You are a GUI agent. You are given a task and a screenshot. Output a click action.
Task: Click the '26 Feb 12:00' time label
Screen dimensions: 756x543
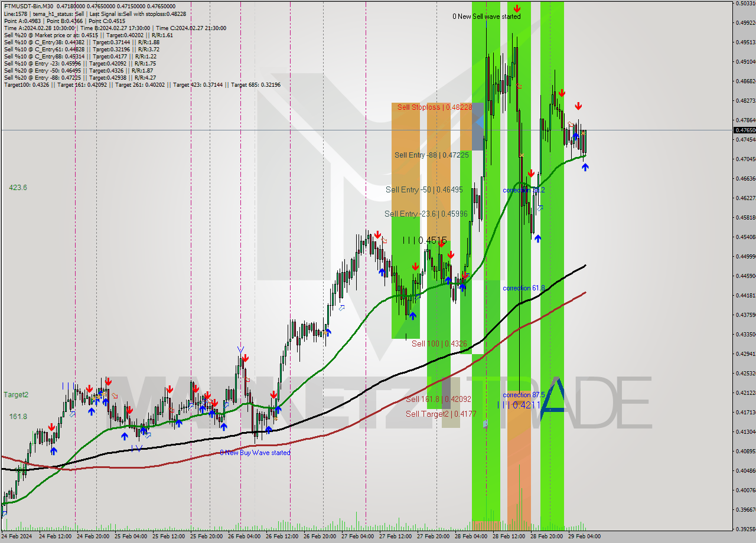(282, 537)
